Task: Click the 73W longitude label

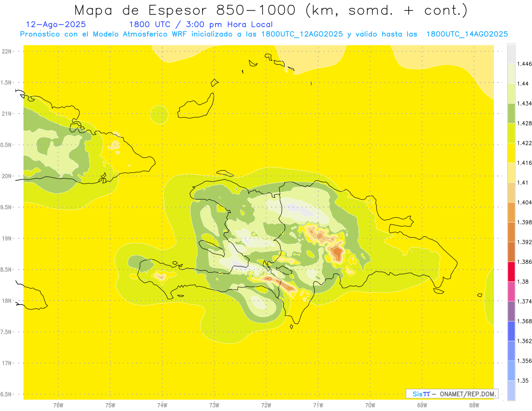Action: [214, 405]
